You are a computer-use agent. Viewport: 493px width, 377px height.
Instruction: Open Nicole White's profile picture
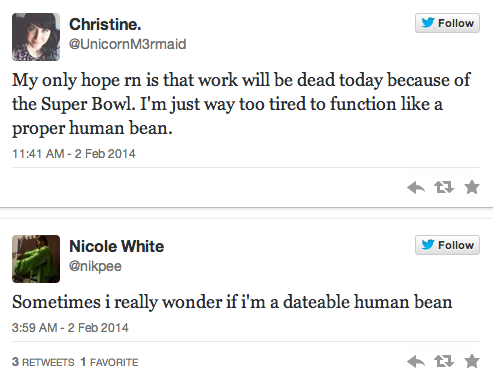coord(36,259)
